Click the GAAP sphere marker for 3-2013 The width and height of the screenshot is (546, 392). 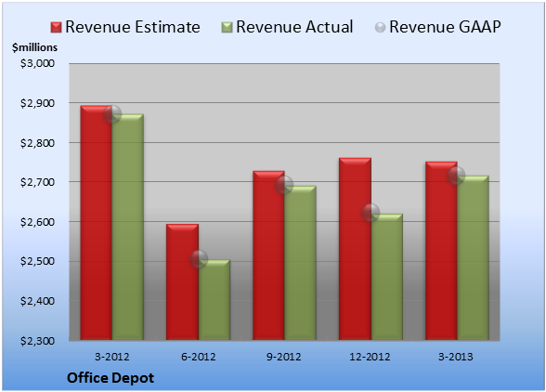456,176
